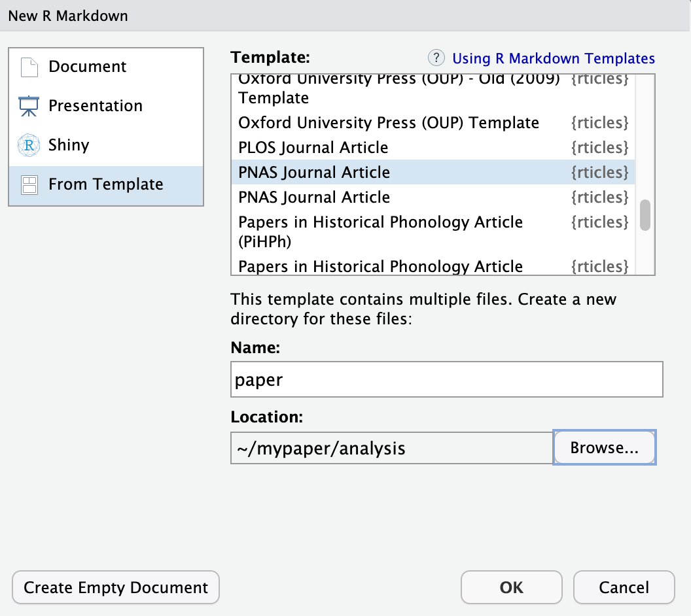Open the Using R Markdown Templates link
This screenshot has height=616, width=691.
pos(554,58)
